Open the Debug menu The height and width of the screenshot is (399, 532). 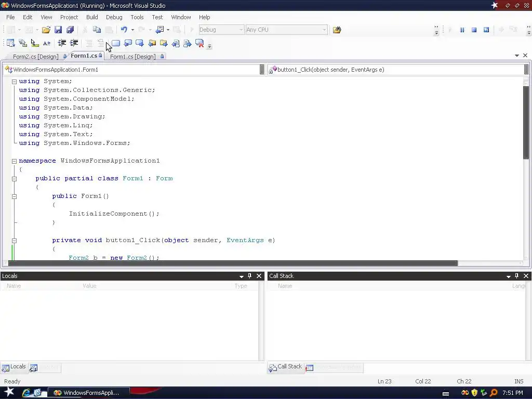pos(114,17)
